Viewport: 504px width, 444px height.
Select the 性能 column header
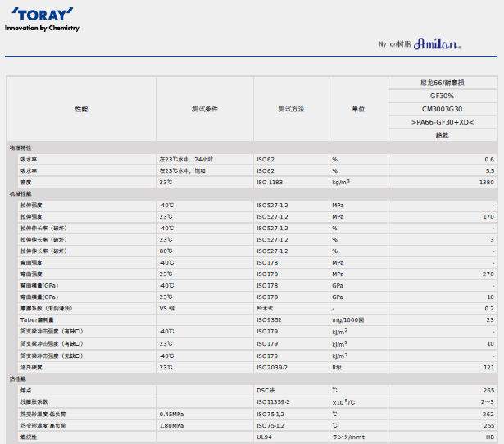pyautogui.click(x=81, y=109)
